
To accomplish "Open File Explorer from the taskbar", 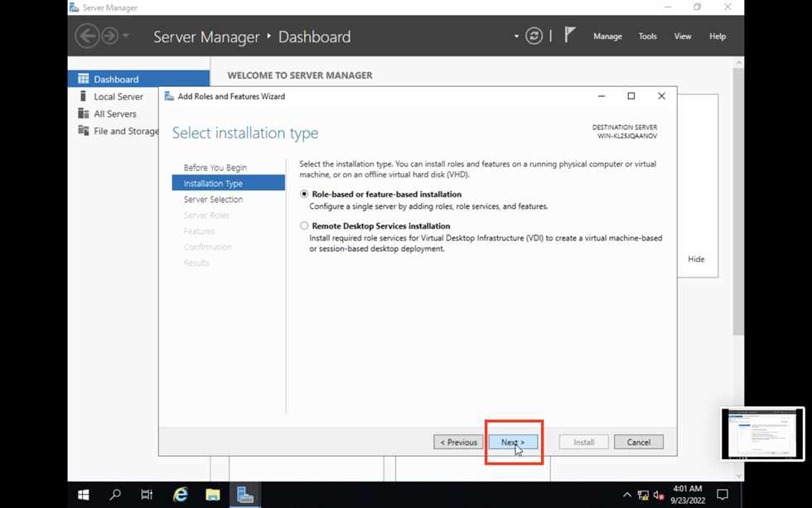I will [213, 495].
